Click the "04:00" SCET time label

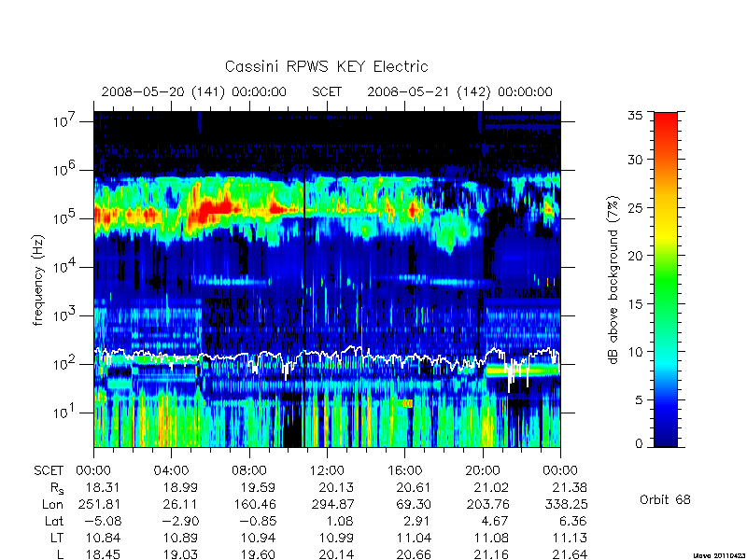click(171, 470)
